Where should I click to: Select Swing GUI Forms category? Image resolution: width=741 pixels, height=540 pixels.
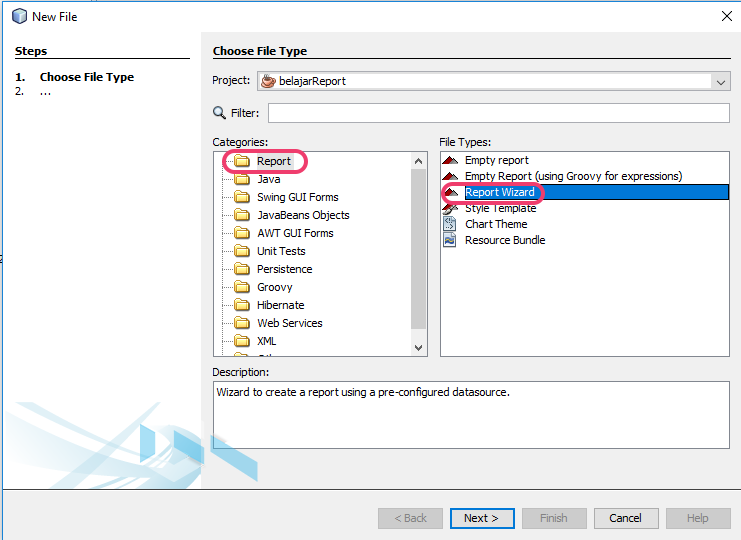click(x=297, y=197)
